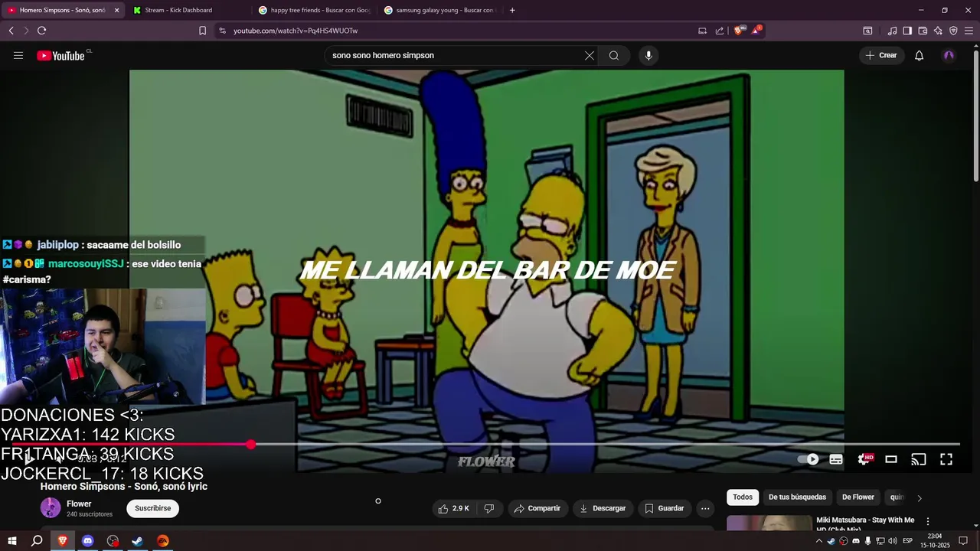Screen dimensions: 980x551
Task: Open the account avatar menu
Action: point(949,55)
